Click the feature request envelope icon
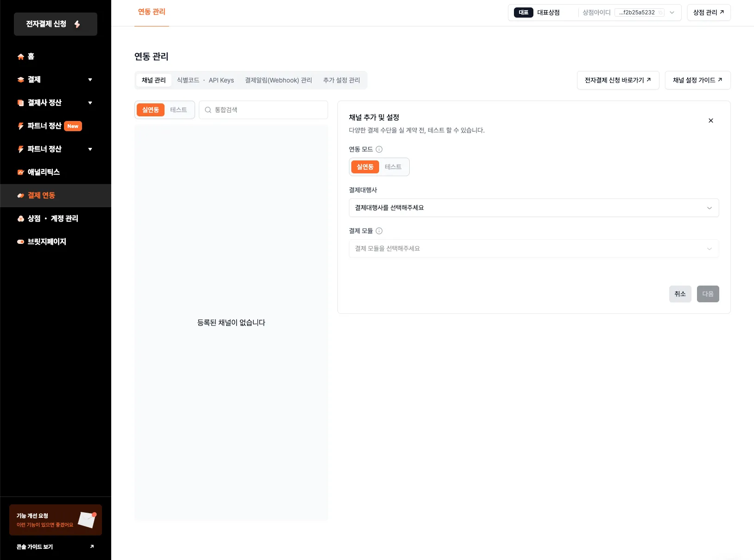Image resolution: width=754 pixels, height=560 pixels. (x=87, y=520)
